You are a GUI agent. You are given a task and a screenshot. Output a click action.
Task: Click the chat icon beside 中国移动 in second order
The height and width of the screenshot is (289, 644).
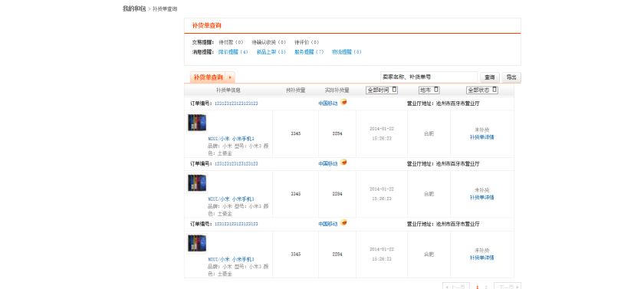click(x=343, y=163)
